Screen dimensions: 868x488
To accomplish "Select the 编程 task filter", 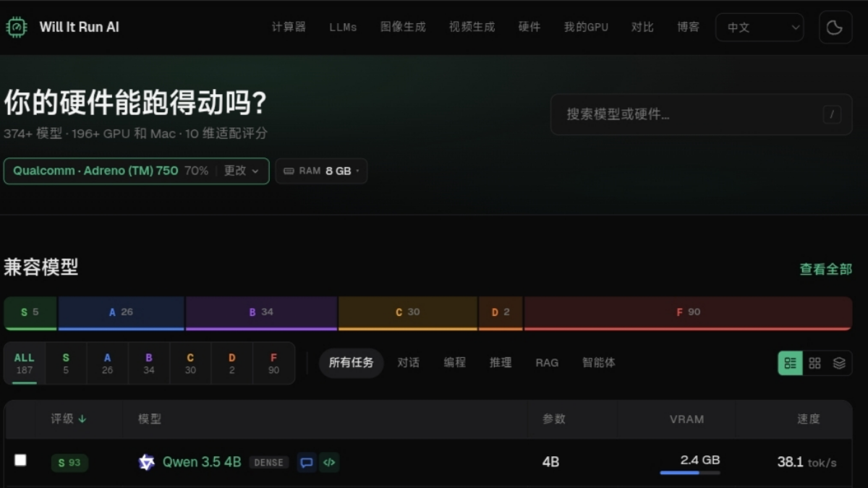I will (455, 363).
